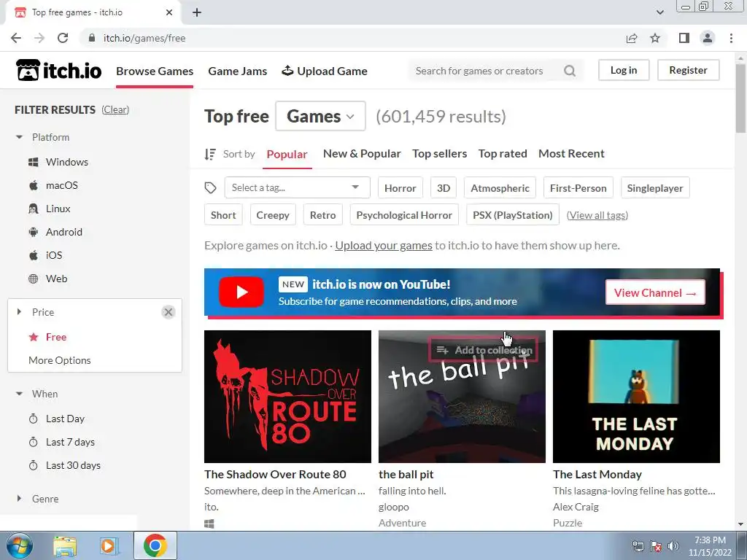Open Chrome three-dot menu
The image size is (747, 560).
[731, 38]
